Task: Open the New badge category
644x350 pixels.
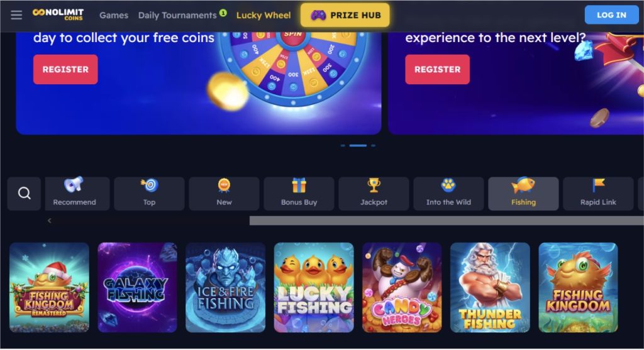Action: [x=225, y=194]
